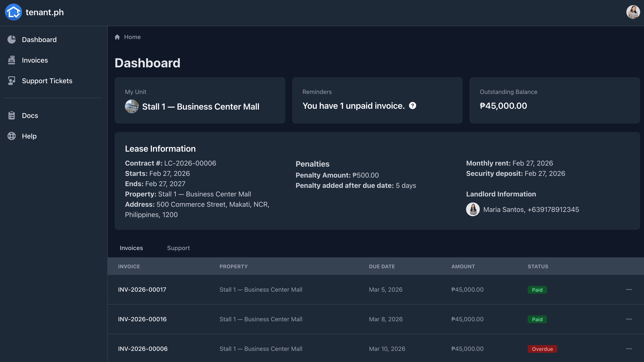The height and width of the screenshot is (362, 644).
Task: Go to Support Tickets in the sidebar
Action: pos(47,81)
